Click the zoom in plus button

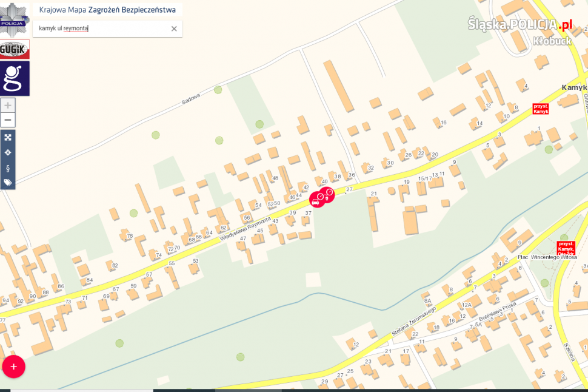pos(8,106)
